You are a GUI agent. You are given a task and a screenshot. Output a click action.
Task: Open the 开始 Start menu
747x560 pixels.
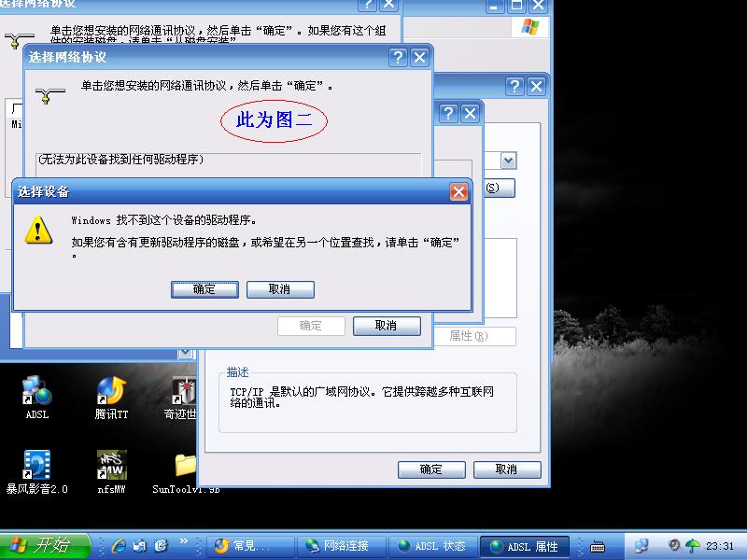[45, 545]
